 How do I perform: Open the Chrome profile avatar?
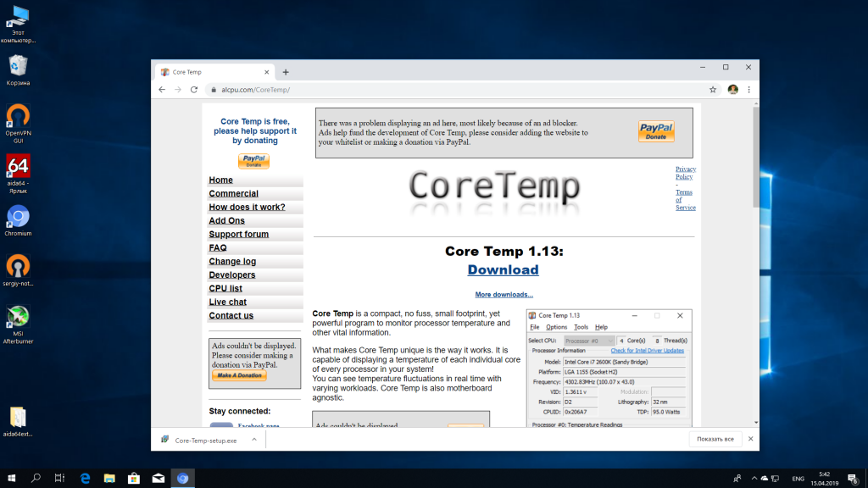click(732, 90)
